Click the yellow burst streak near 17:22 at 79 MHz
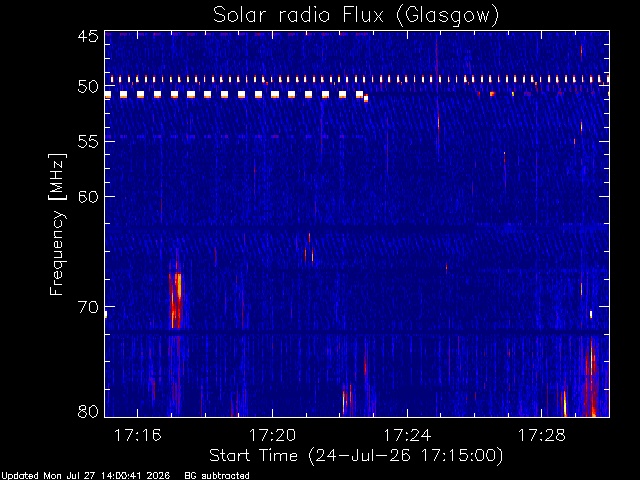Image resolution: width=640 pixels, height=480 pixels. click(x=344, y=402)
